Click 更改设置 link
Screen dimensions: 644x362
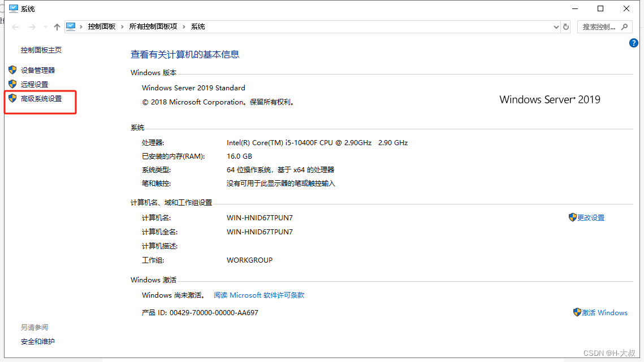click(591, 218)
